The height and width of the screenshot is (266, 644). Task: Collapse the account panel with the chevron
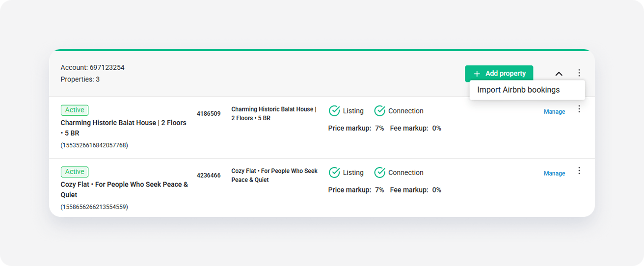click(559, 74)
